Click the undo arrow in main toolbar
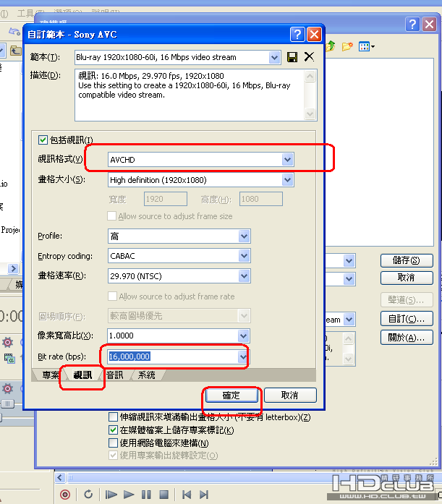 tap(14, 32)
